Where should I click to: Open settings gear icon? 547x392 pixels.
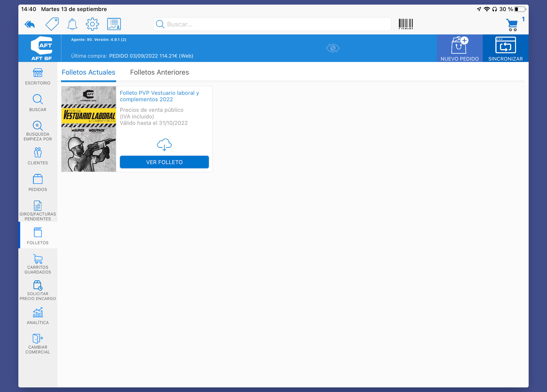coord(92,24)
